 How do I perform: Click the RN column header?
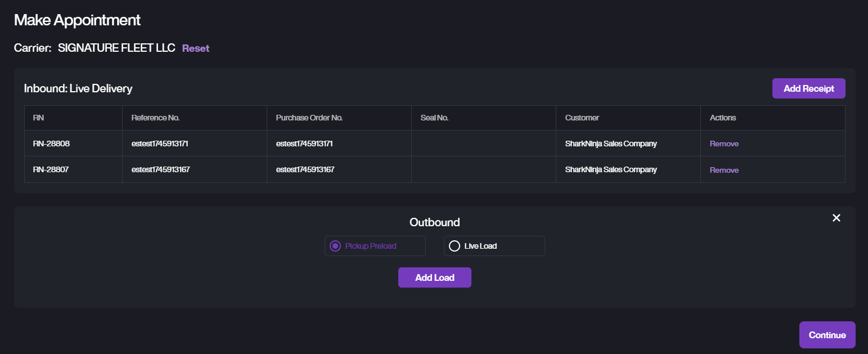point(38,118)
